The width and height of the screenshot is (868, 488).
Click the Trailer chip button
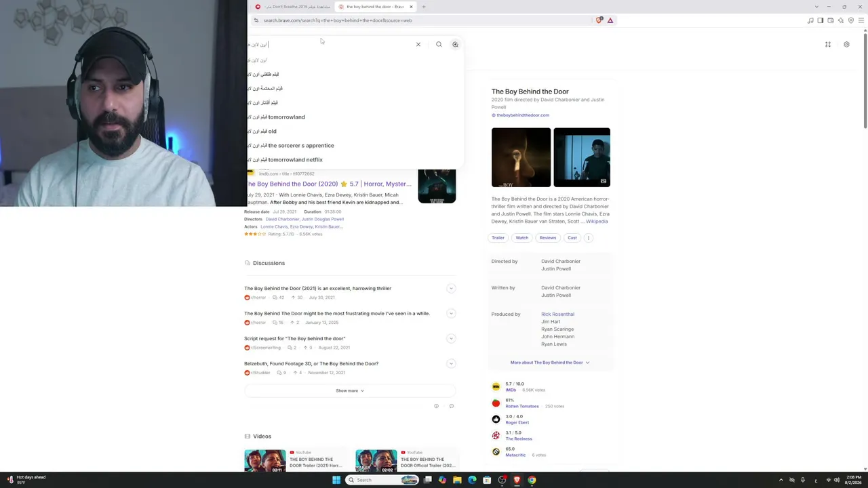(x=498, y=238)
